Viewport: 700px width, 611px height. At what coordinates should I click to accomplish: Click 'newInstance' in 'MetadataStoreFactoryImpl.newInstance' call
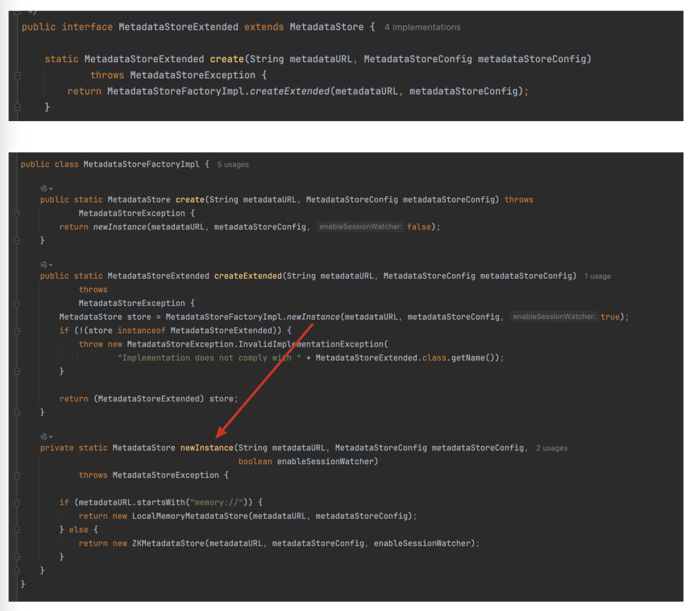pyautogui.click(x=313, y=317)
